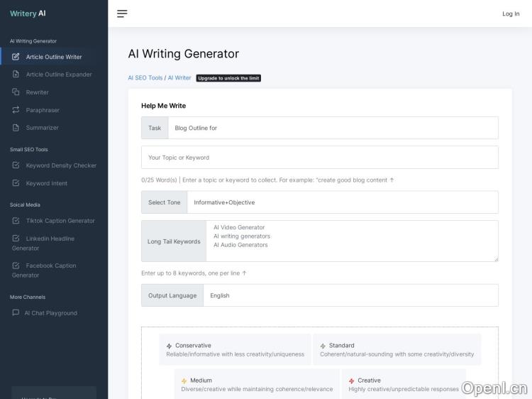Click the Rewriter copy icon
The image size is (532, 399).
pos(16,92)
